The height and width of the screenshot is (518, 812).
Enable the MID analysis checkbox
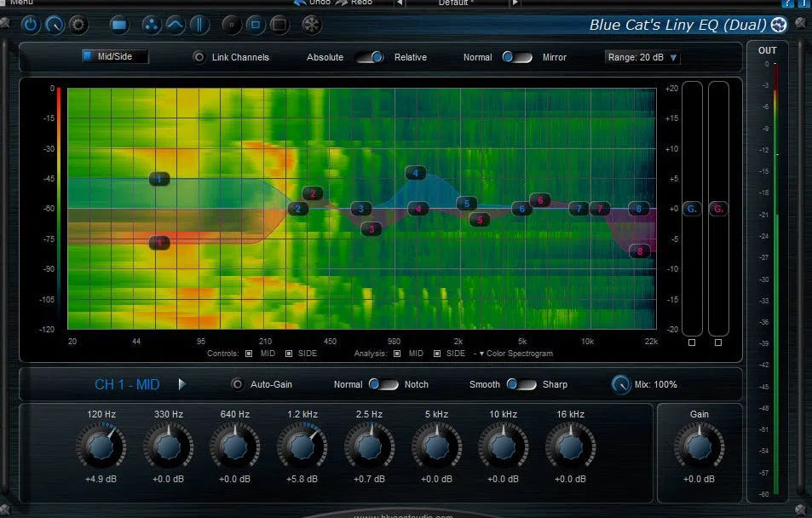(399, 354)
